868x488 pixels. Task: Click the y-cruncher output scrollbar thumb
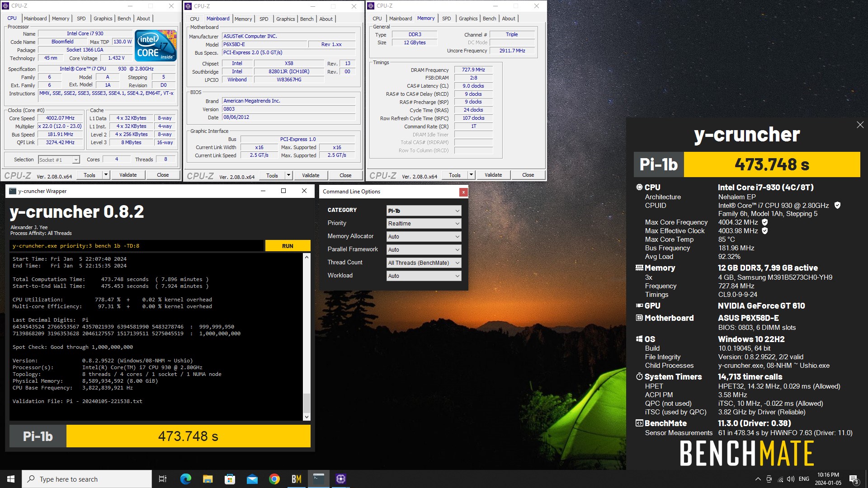(x=307, y=403)
